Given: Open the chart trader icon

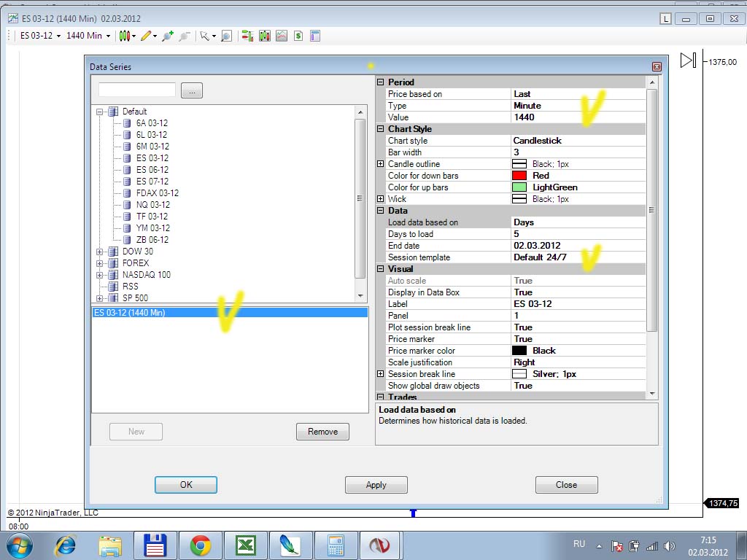Looking at the screenshot, I should click(x=247, y=36).
